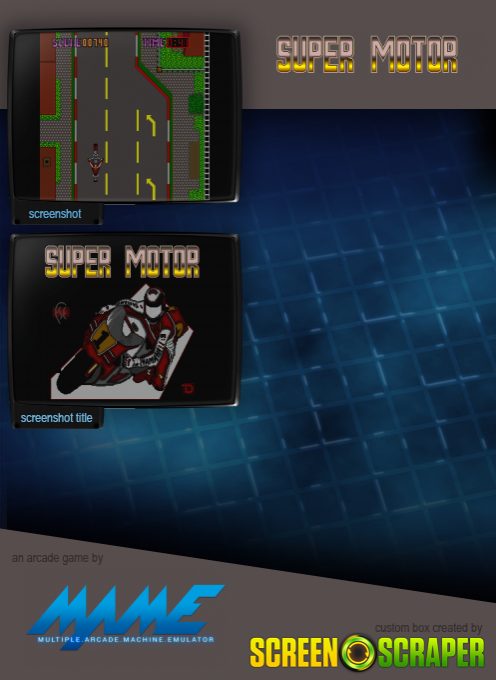Click the time counter in the gameplay screenshot
This screenshot has width=496, height=680.
(166, 42)
